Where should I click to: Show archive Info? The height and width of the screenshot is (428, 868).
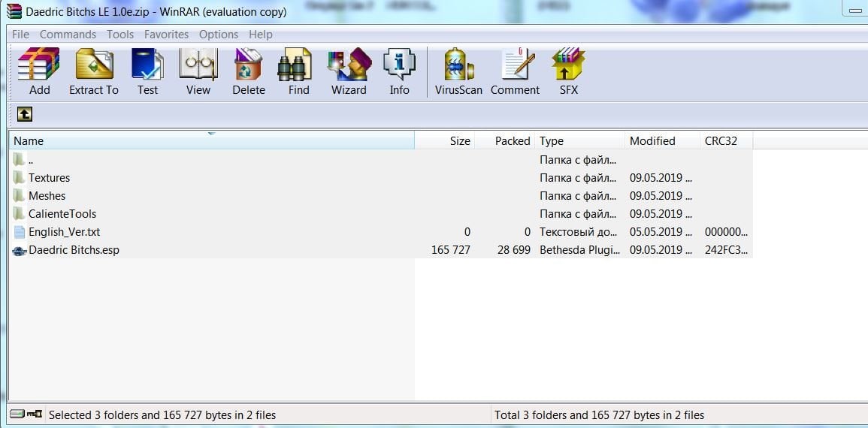pos(399,64)
